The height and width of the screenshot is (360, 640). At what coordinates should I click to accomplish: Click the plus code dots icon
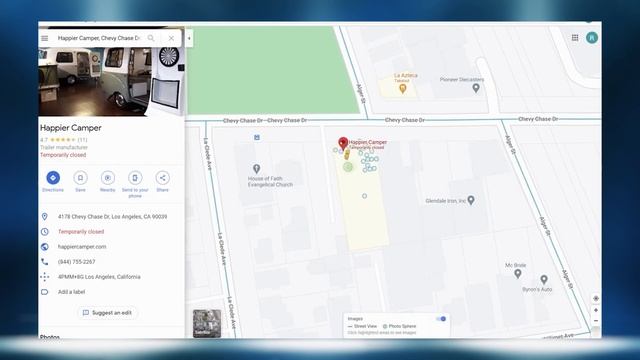coord(44,277)
